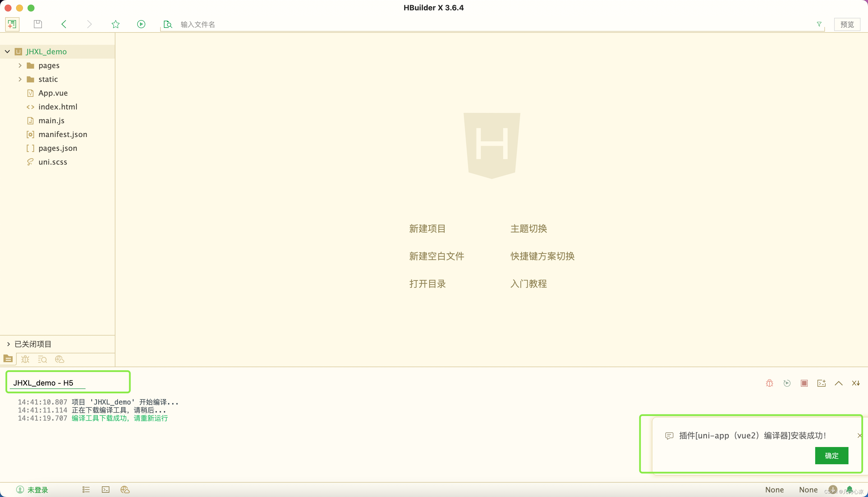Expand the 已关闭项目 section

pos(9,344)
